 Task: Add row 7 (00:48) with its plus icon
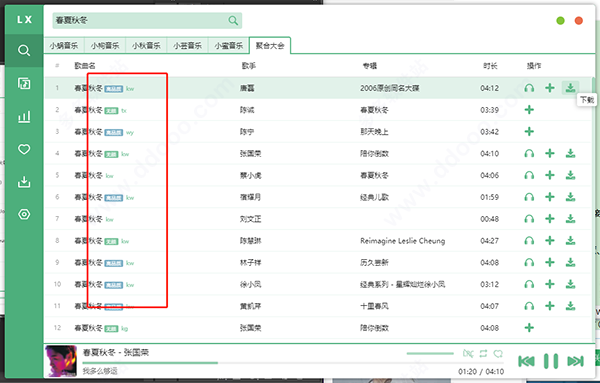(549, 219)
